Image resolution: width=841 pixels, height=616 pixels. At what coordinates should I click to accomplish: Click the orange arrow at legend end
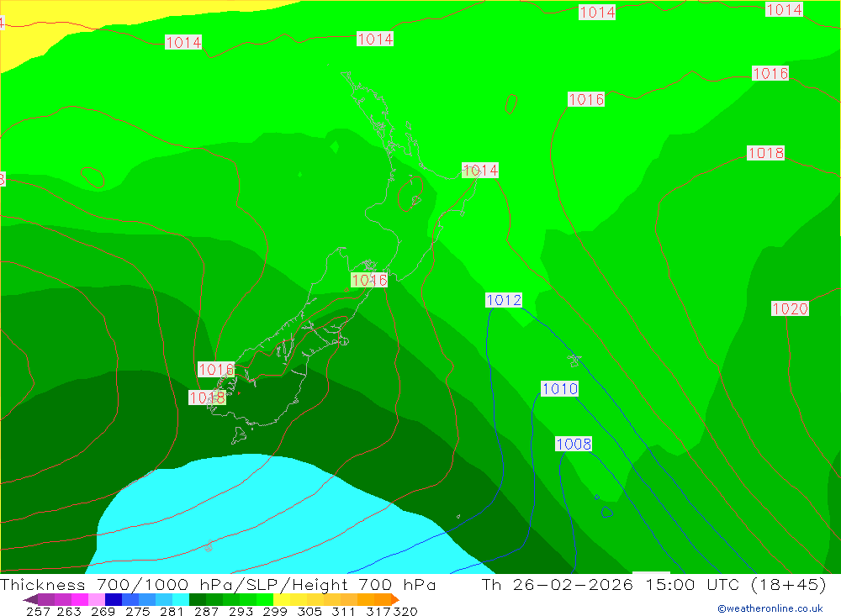(x=395, y=599)
